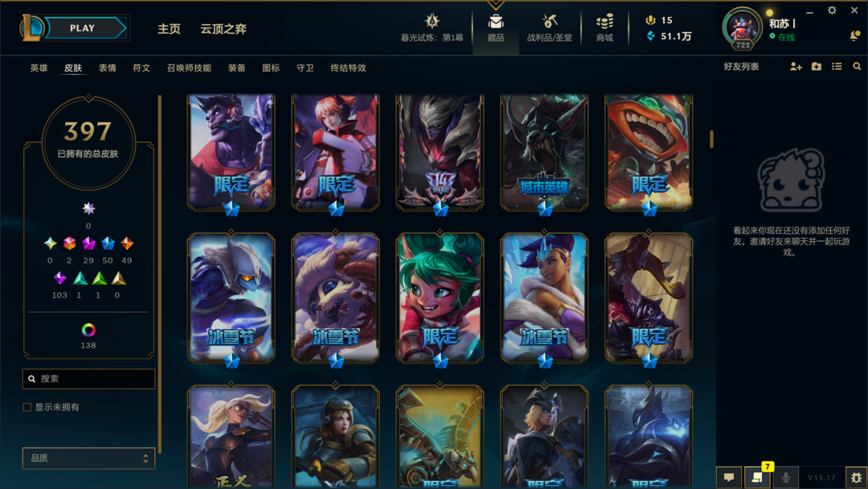Open the friend list view options icon
Viewport: 868px width, 489px height.
[x=837, y=67]
